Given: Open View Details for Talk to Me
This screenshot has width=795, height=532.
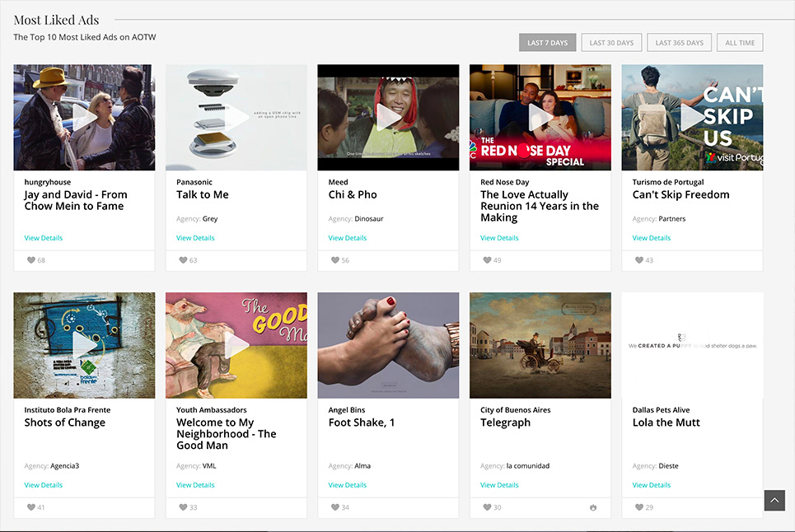Looking at the screenshot, I should pyautogui.click(x=195, y=238).
